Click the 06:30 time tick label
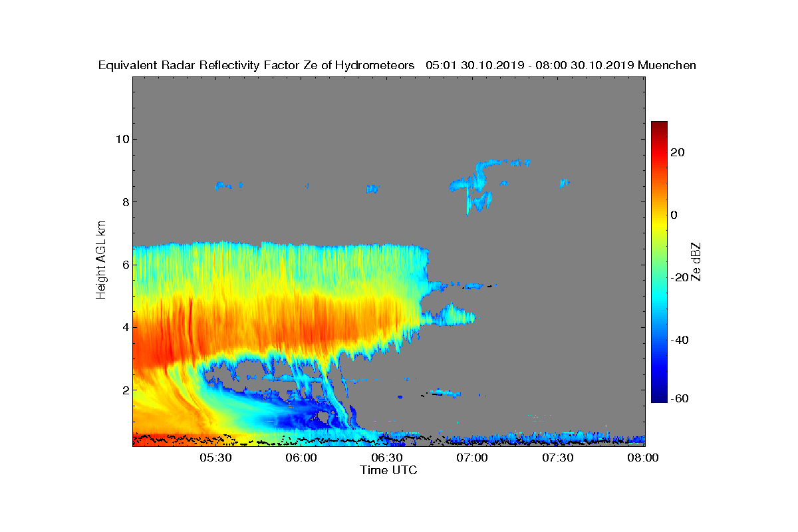The width and height of the screenshot is (798, 532). pos(387,459)
